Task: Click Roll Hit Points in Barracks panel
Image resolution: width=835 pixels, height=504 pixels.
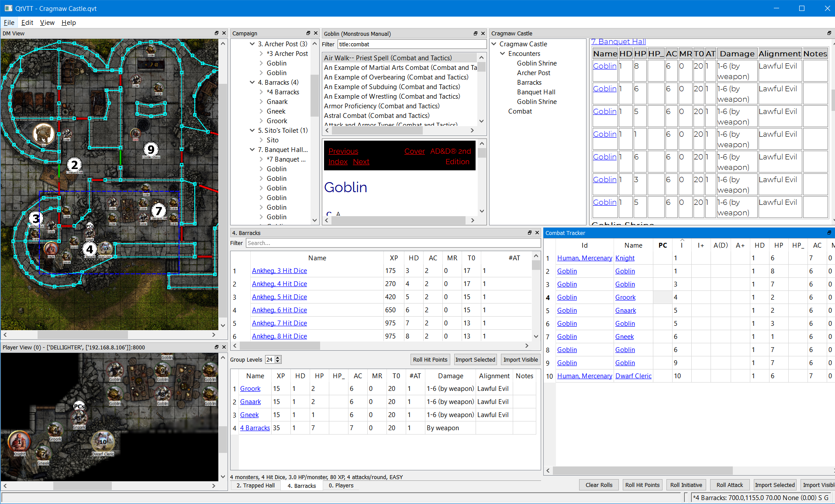Action: pos(430,359)
